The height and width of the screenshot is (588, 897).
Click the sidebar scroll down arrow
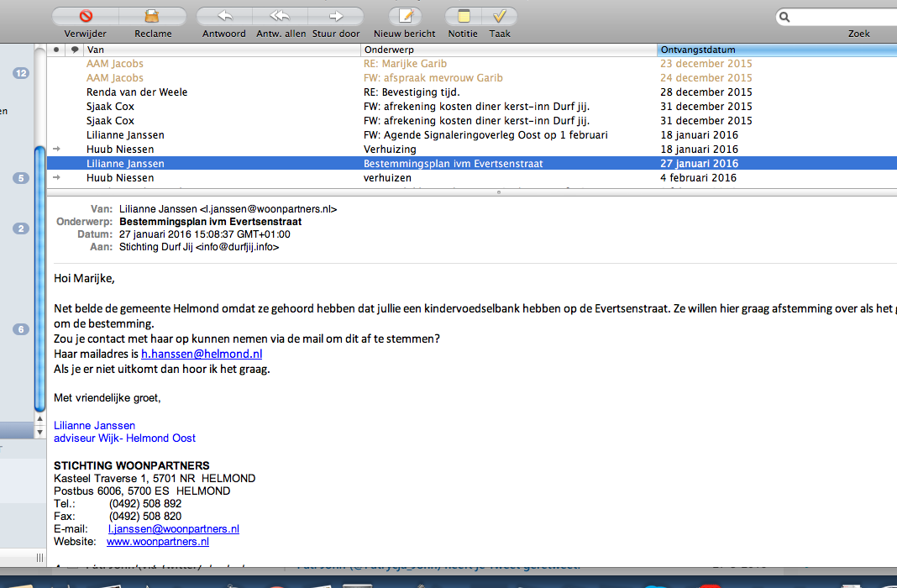pos(40,433)
